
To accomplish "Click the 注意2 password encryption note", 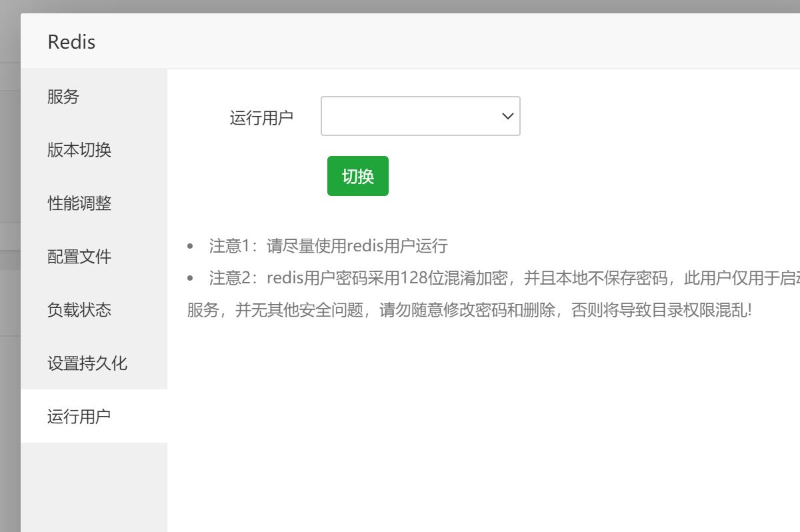I will pyautogui.click(x=493, y=294).
